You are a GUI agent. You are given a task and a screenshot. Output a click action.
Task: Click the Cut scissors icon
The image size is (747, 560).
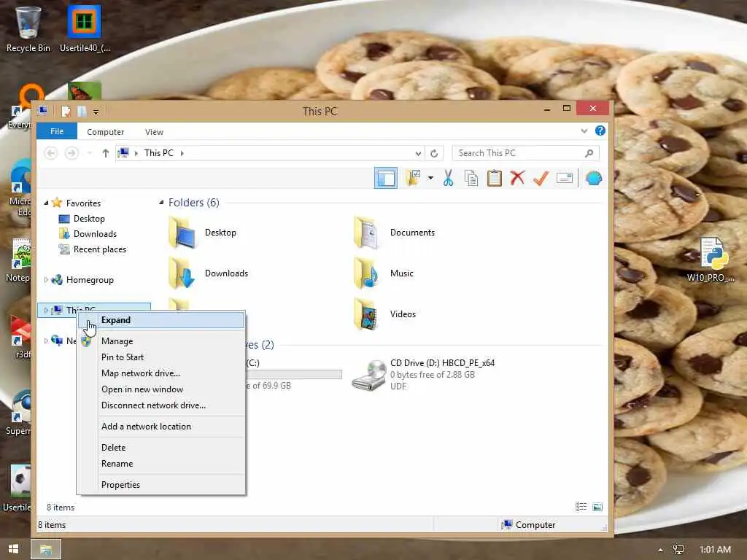(x=448, y=178)
